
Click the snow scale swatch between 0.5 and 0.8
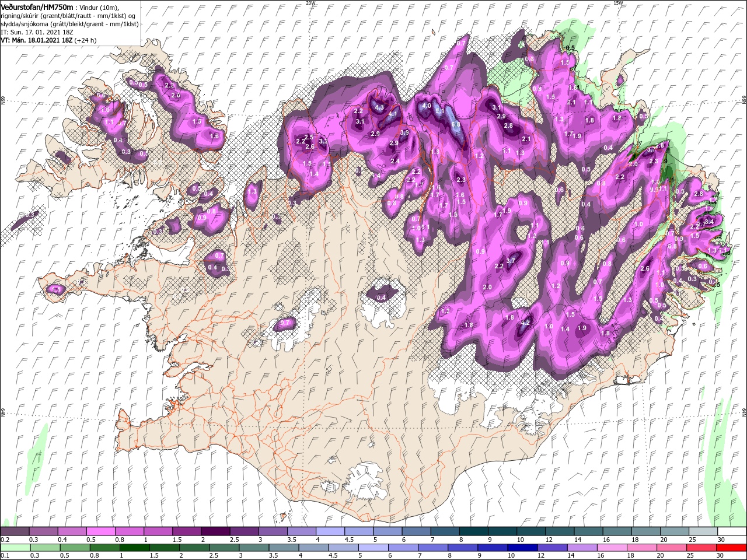(100, 531)
